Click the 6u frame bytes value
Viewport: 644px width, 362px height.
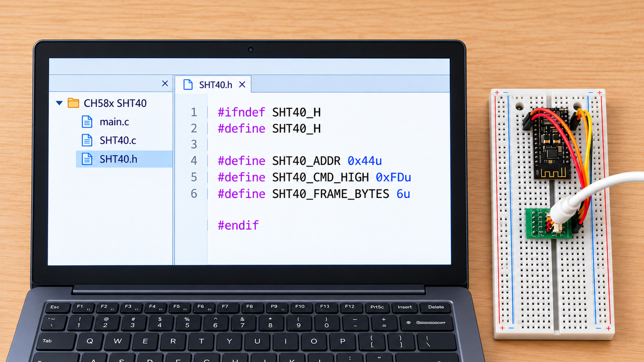(x=403, y=194)
